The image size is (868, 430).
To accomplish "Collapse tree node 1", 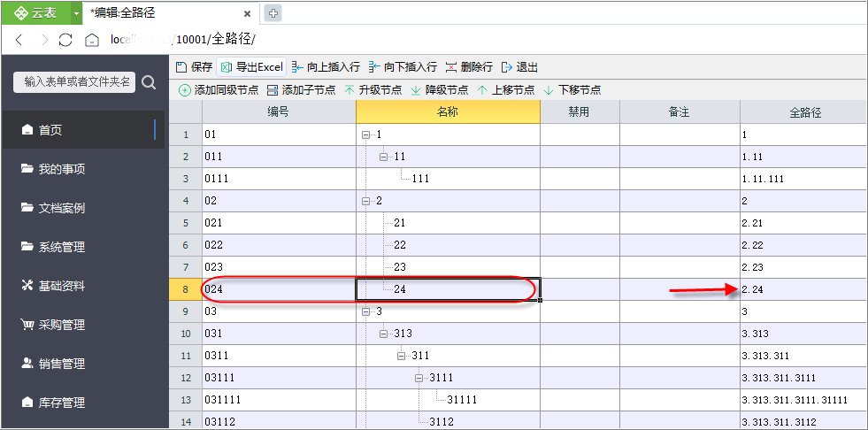I will tap(365, 134).
